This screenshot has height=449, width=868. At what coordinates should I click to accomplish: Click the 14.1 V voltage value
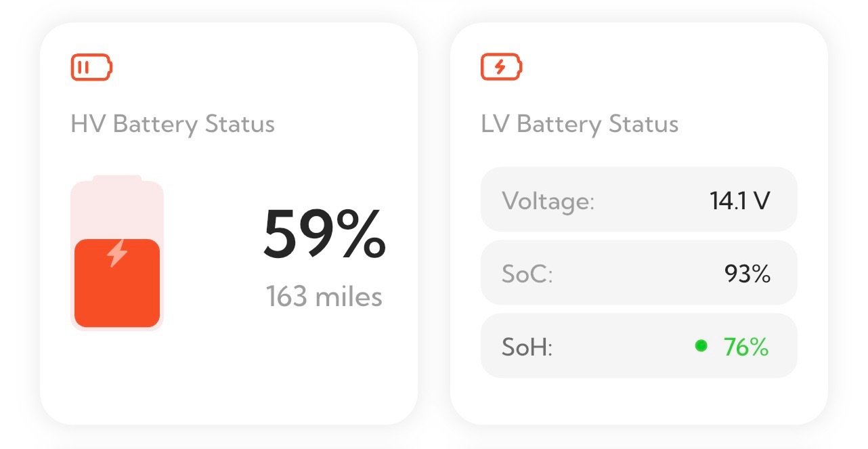point(739,200)
